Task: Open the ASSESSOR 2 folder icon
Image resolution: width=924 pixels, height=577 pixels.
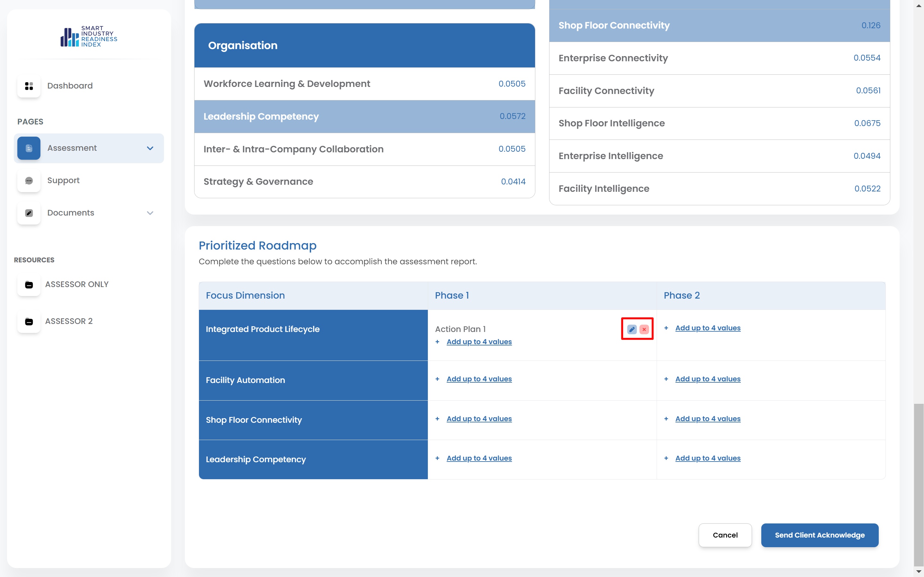Action: [29, 321]
